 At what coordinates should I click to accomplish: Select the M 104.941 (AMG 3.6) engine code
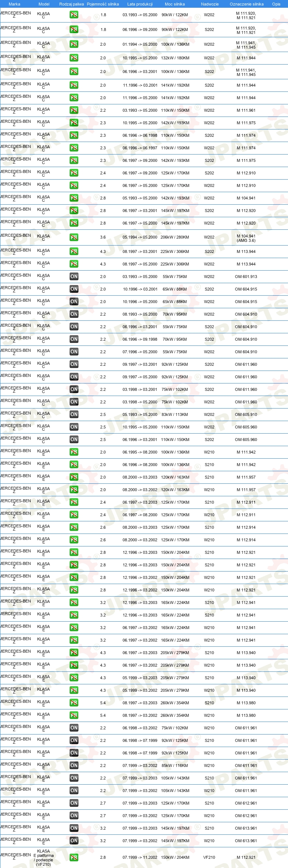(x=246, y=238)
